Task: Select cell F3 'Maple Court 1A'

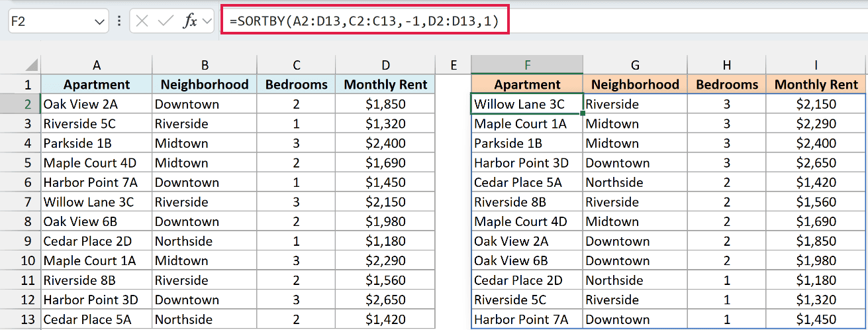Action: coord(527,124)
